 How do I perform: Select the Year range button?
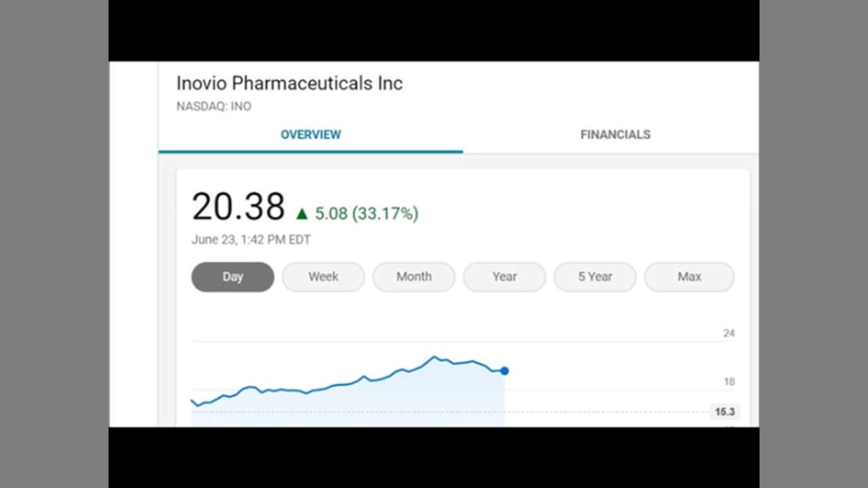(505, 277)
